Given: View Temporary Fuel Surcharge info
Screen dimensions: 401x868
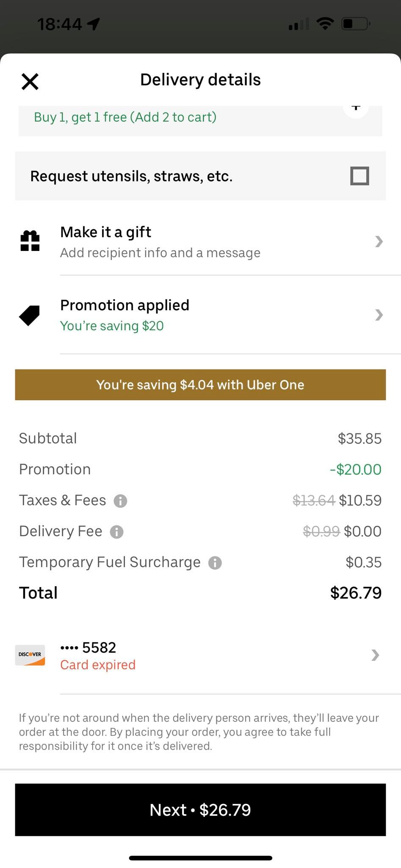Looking at the screenshot, I should coord(215,563).
